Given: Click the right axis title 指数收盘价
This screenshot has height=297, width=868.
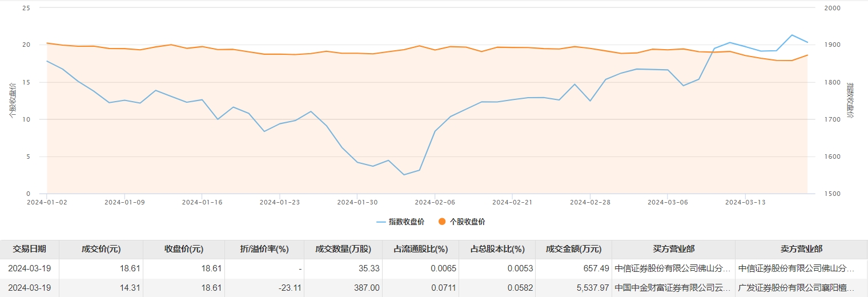Looking at the screenshot, I should coord(850,101).
